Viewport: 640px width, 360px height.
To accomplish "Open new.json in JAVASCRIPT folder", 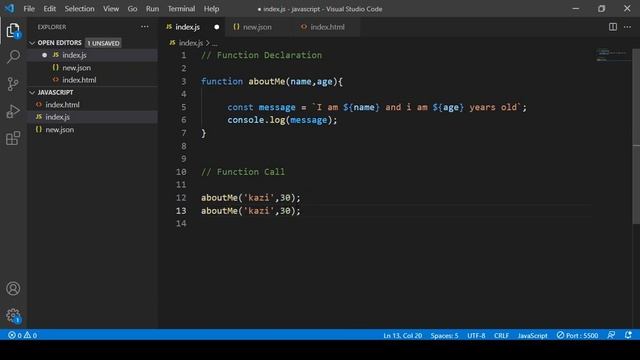I will pyautogui.click(x=93, y=130).
